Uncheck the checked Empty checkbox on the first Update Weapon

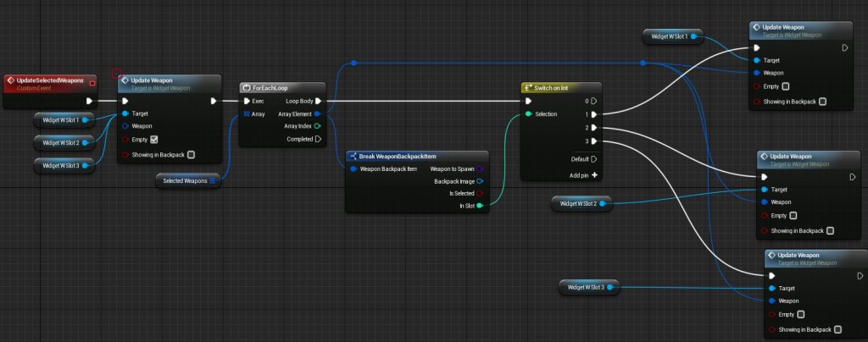click(x=154, y=139)
